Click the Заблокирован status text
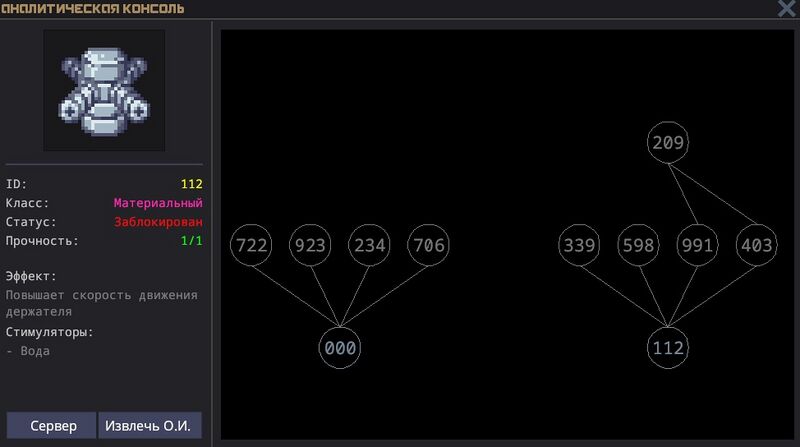 pos(158,222)
